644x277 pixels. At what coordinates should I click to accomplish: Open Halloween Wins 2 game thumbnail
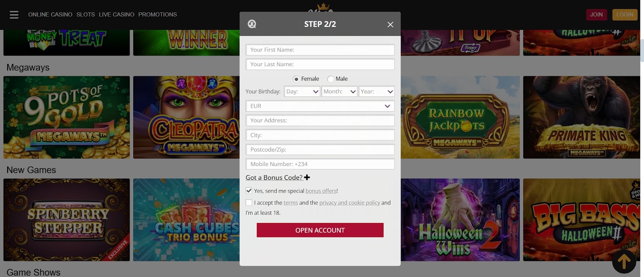tap(460, 220)
